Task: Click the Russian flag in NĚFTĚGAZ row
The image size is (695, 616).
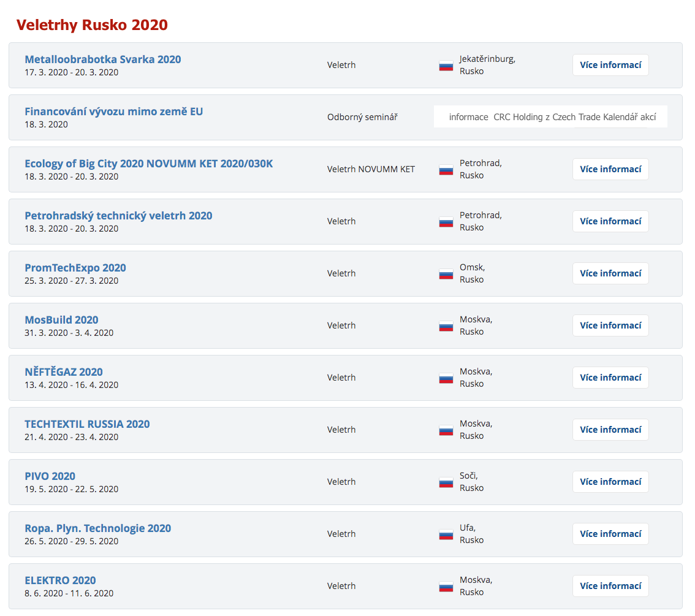Action: click(446, 378)
